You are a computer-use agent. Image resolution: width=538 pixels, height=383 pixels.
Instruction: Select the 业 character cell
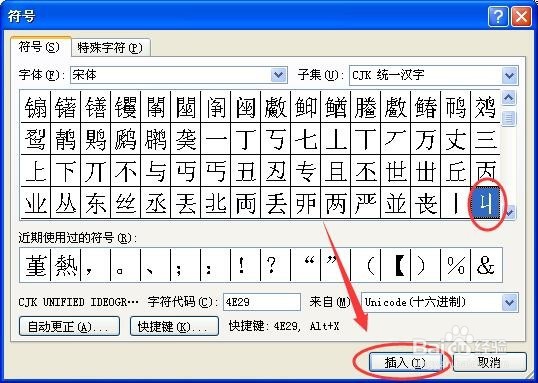35,203
